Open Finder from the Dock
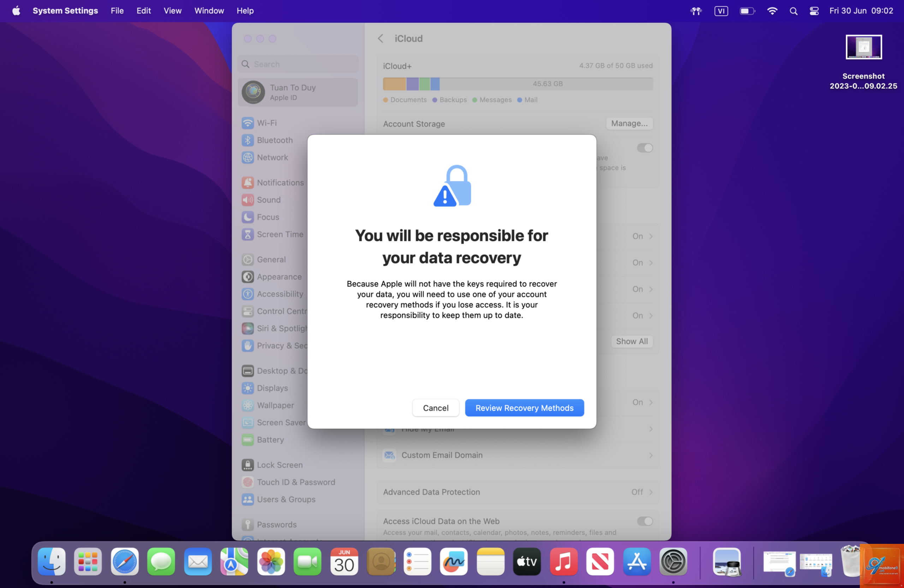The height and width of the screenshot is (588, 904). (52, 562)
